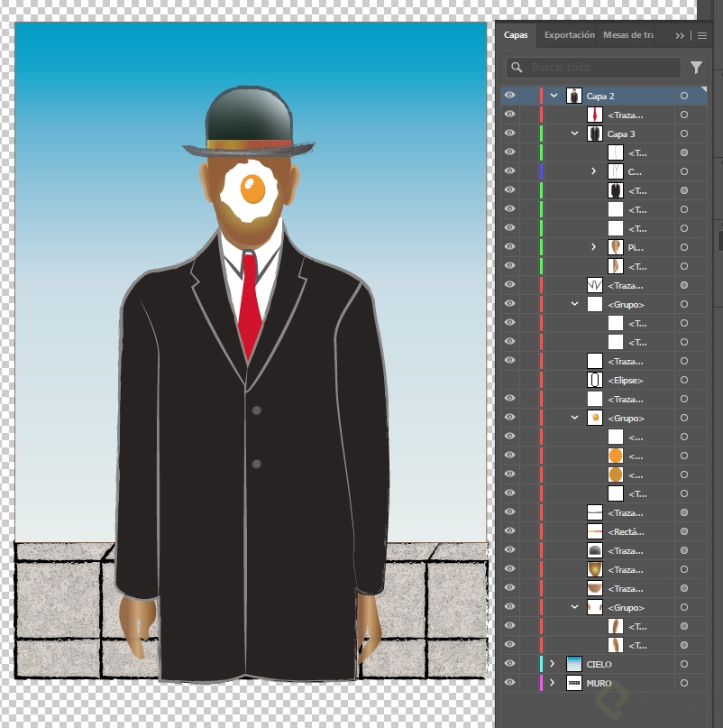This screenshot has width=723, height=728.
Task: Select the Capa 2 layer name
Action: pos(600,97)
